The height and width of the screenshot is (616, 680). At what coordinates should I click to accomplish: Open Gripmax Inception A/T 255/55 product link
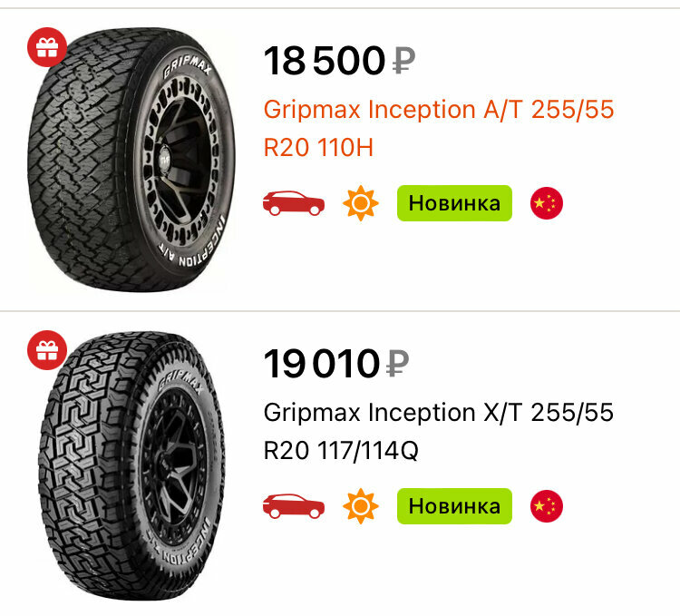438,128
